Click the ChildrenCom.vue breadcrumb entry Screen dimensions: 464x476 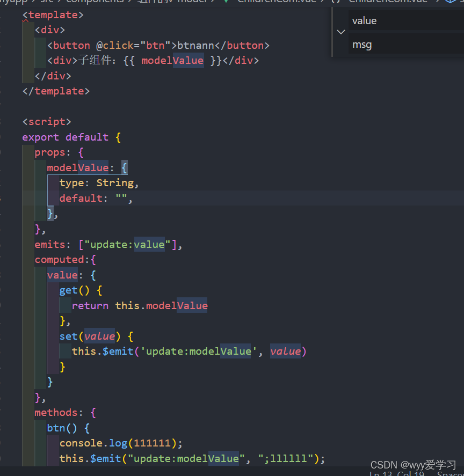pyautogui.click(x=277, y=2)
